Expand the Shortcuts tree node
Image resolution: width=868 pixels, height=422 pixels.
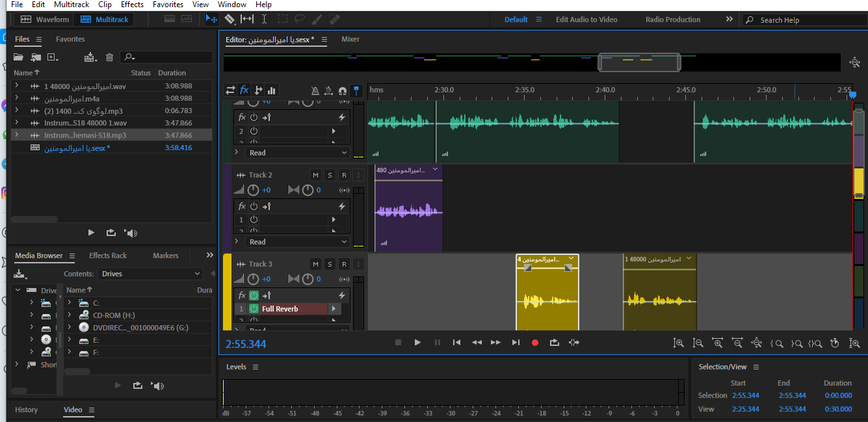tap(17, 365)
